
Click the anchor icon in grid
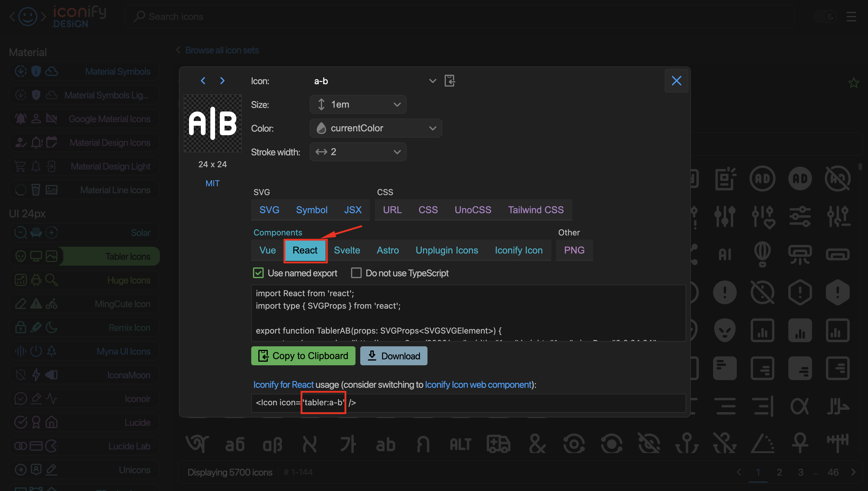pos(687,444)
